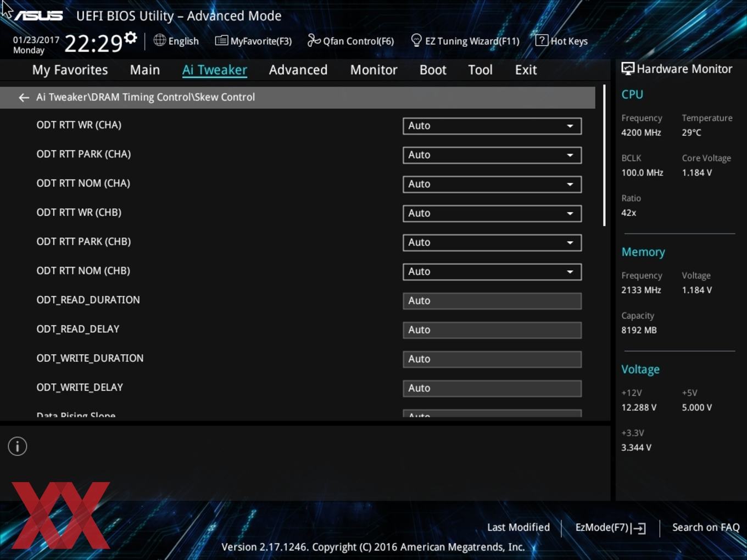This screenshot has height=560, width=747.
Task: Click Search on FAQ link
Action: point(706,527)
